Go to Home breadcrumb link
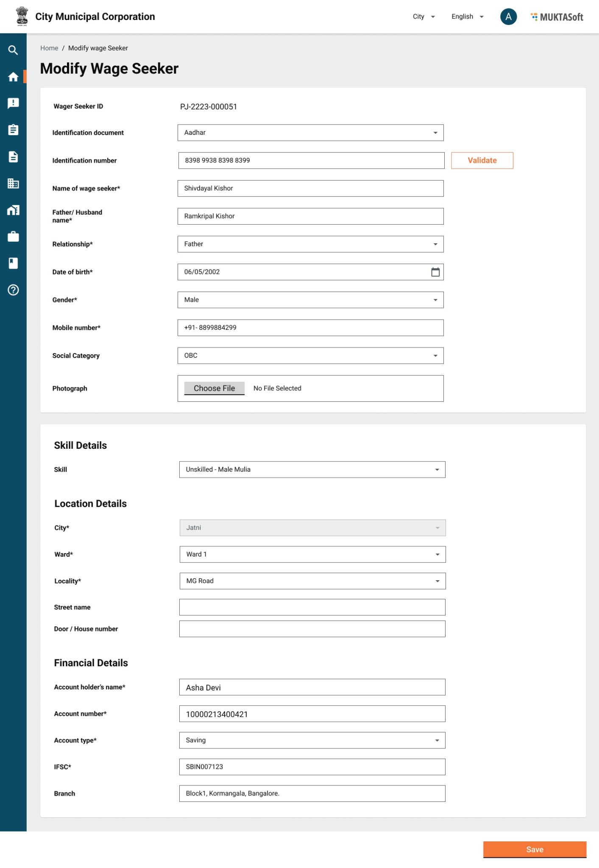Image resolution: width=599 pixels, height=868 pixels. 49,48
